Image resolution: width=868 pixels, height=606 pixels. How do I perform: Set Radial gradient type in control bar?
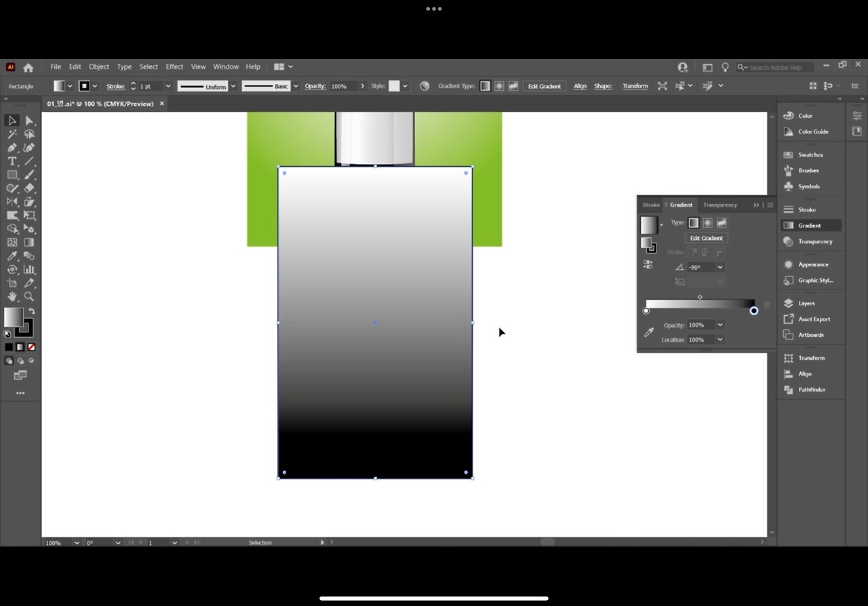coord(499,86)
